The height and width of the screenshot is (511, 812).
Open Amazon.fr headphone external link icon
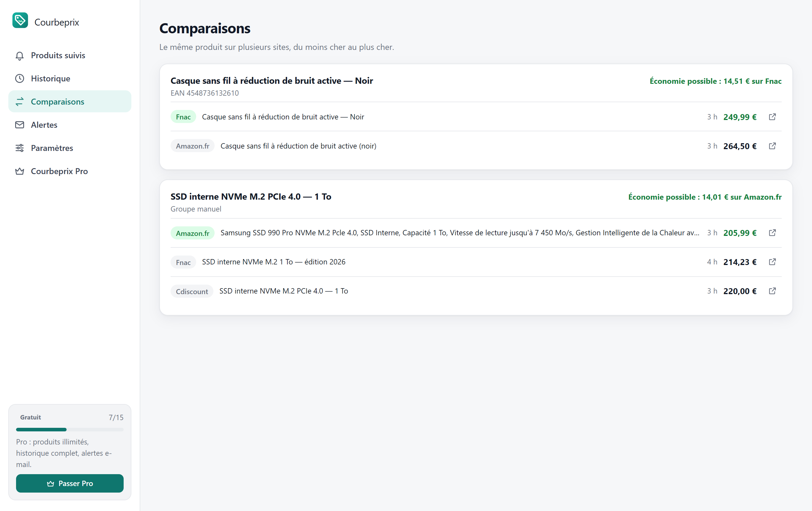tap(772, 146)
